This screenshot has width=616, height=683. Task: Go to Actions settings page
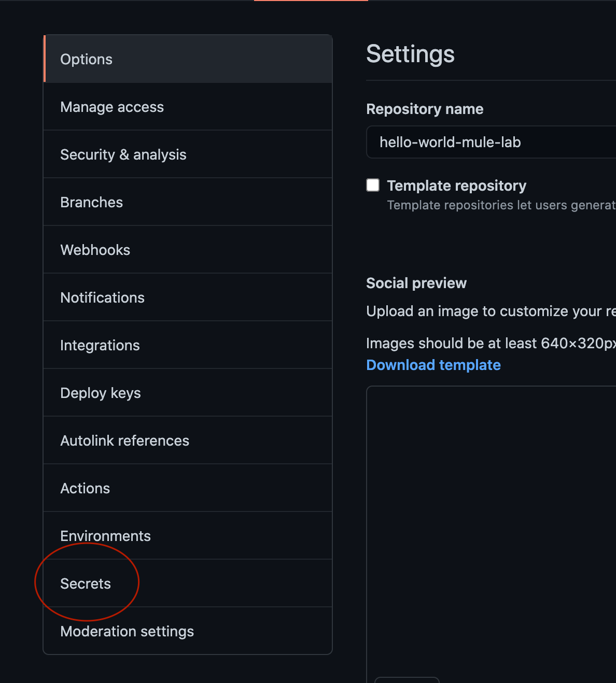tap(86, 488)
